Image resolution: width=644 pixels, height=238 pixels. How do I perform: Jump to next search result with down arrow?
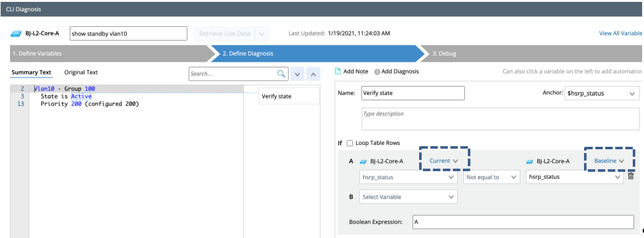(297, 74)
